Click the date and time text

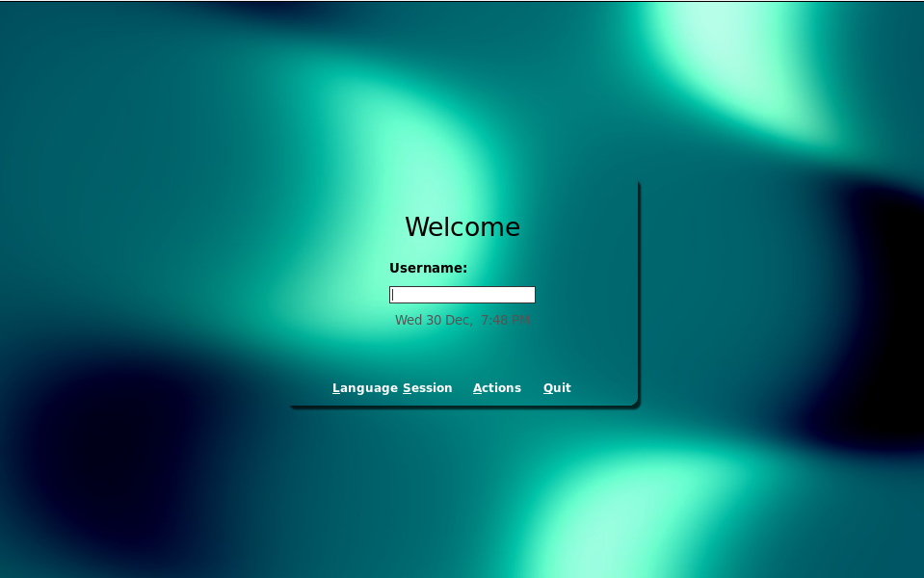click(x=462, y=320)
